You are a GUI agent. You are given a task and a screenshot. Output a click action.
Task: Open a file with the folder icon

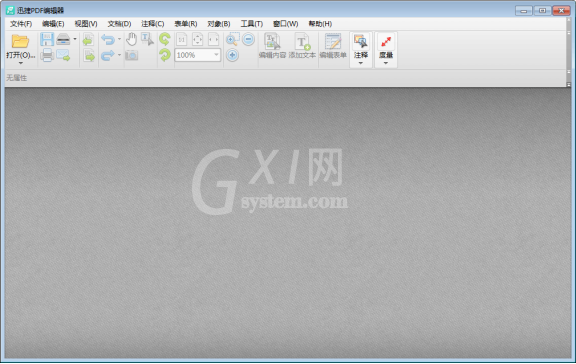(20, 41)
